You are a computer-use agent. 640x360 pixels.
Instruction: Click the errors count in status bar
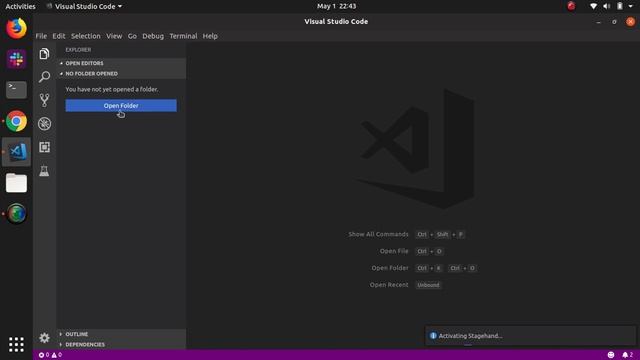[44, 355]
